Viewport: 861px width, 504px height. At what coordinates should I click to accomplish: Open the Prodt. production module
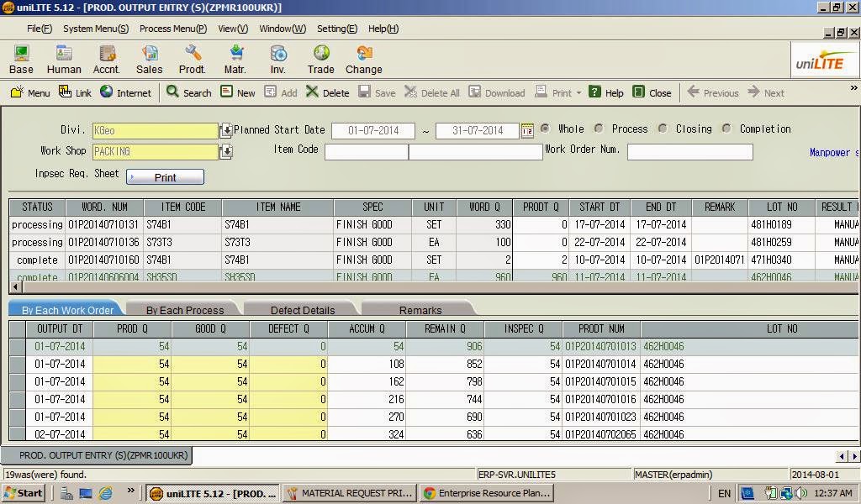[192, 59]
